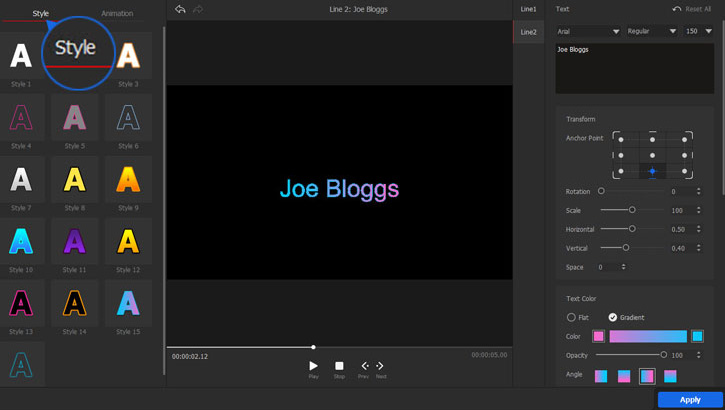The image size is (725, 410).
Task: Click the pink gradient start color swatch
Action: pyautogui.click(x=598, y=336)
